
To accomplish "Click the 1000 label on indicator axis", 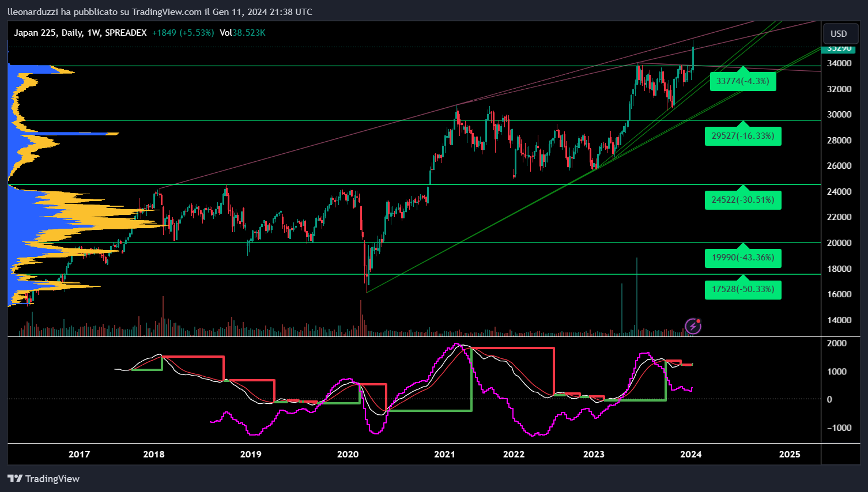I will pyautogui.click(x=837, y=372).
